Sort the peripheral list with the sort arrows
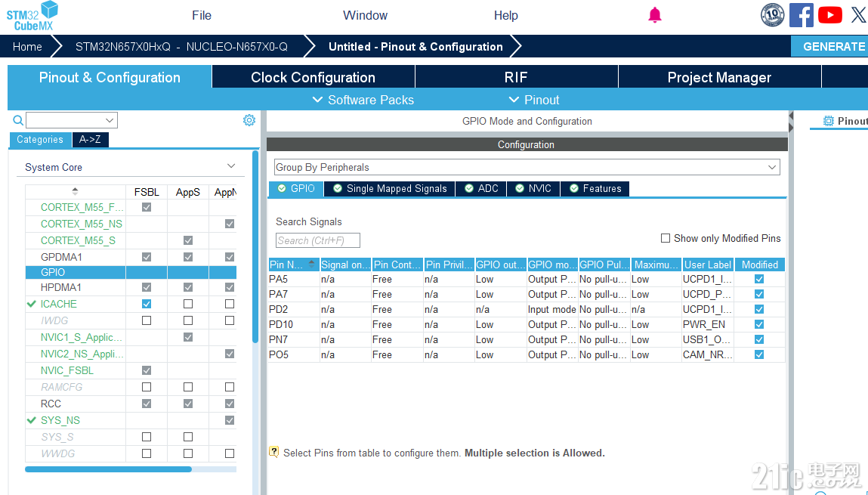 [76, 192]
